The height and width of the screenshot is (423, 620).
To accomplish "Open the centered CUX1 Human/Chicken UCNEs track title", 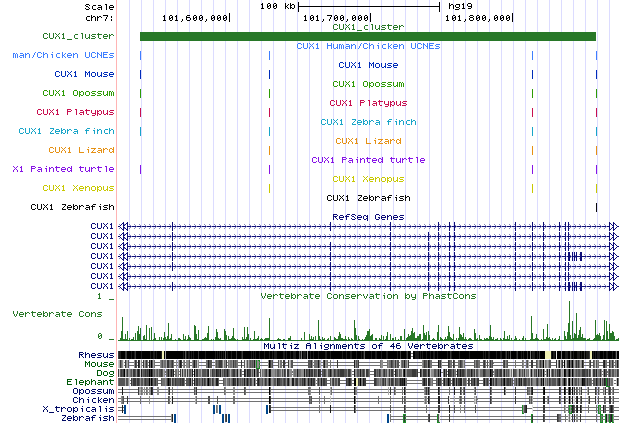I will (367, 46).
